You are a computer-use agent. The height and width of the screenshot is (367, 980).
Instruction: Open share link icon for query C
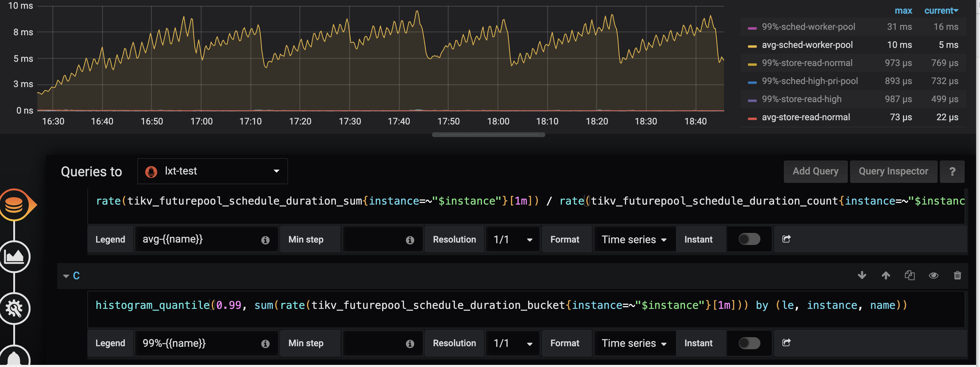(x=786, y=343)
